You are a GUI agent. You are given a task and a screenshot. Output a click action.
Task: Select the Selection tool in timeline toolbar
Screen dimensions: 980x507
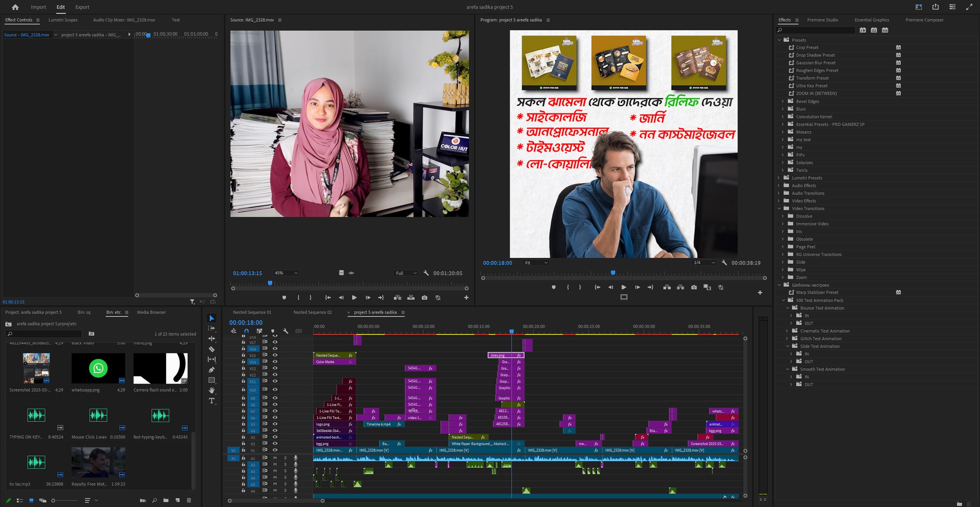click(212, 318)
